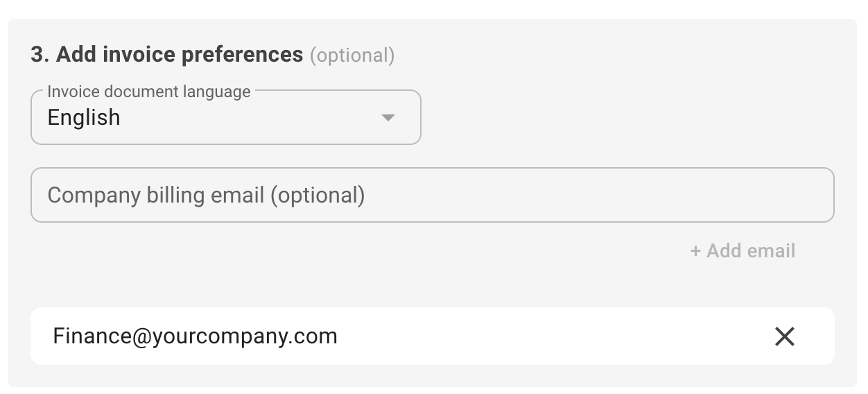
Task: Remove the Finance@yourcompany.com email entry
Action: pos(784,336)
